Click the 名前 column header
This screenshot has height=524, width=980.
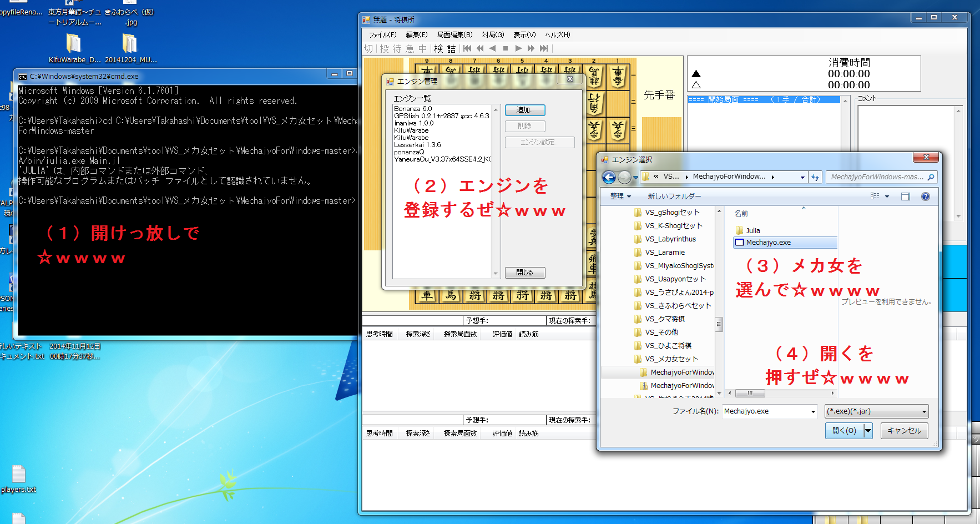(x=741, y=214)
